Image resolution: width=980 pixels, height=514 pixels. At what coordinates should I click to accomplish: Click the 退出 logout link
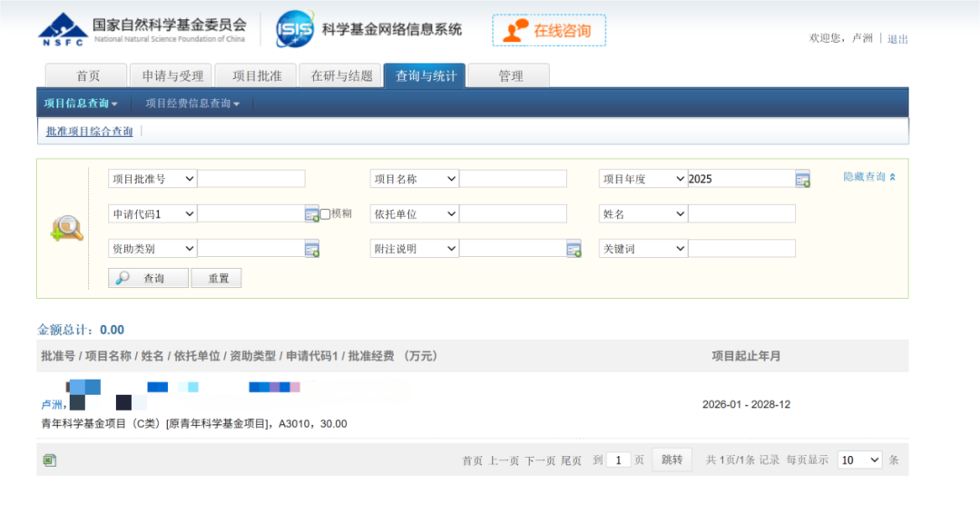click(x=897, y=38)
